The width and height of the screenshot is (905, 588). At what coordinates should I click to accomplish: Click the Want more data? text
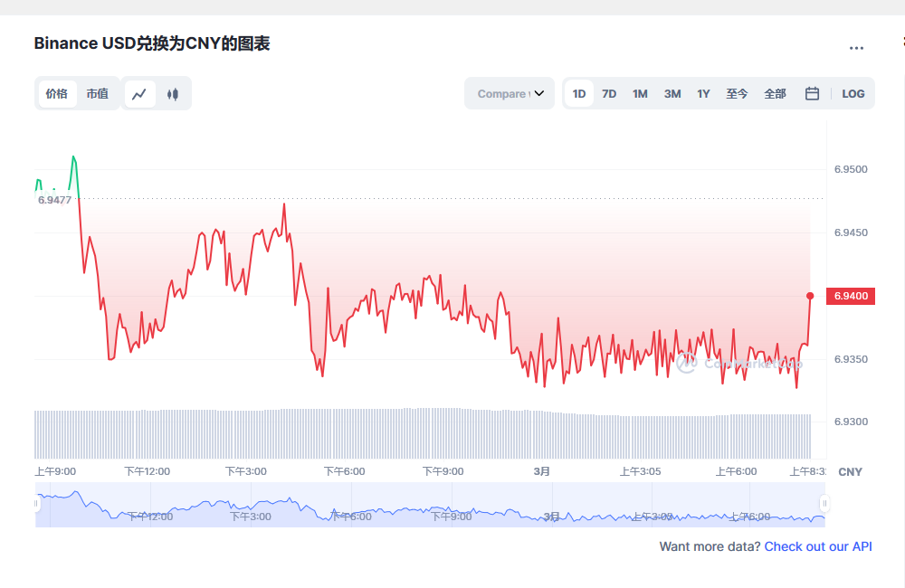[x=710, y=546]
